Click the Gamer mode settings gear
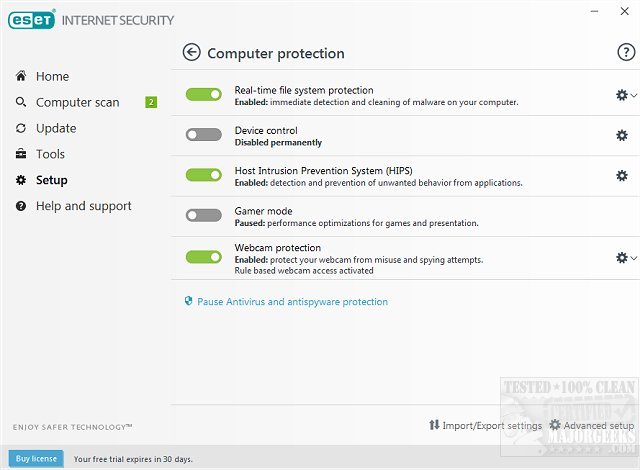This screenshot has width=640, height=470. pyautogui.click(x=621, y=217)
